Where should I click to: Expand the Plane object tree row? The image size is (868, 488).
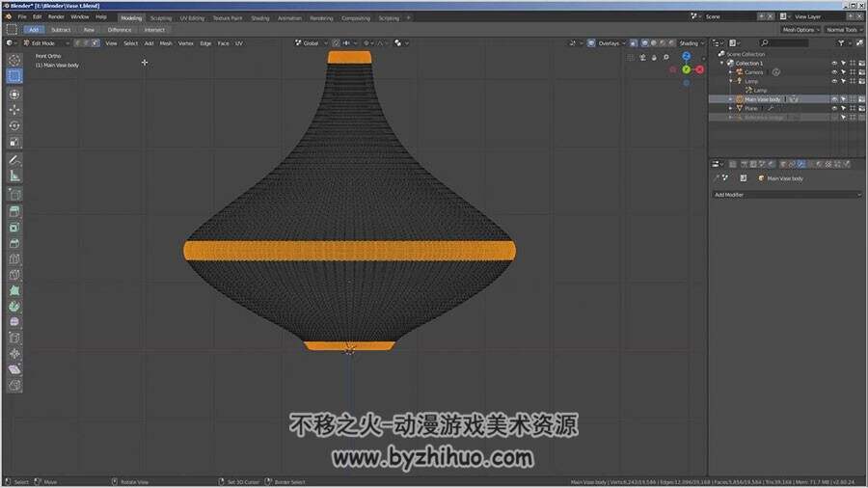(x=731, y=108)
